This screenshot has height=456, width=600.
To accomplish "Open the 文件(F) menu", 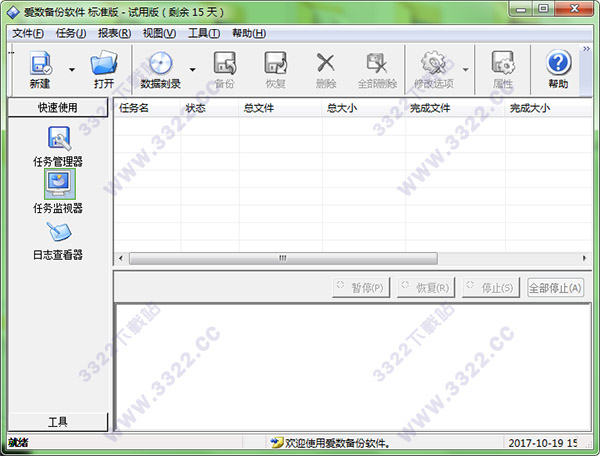I will tap(28, 34).
